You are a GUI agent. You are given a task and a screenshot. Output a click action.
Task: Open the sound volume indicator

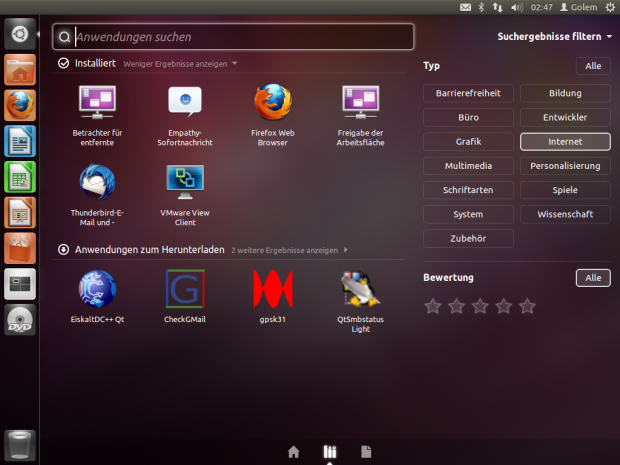pyautogui.click(x=517, y=7)
